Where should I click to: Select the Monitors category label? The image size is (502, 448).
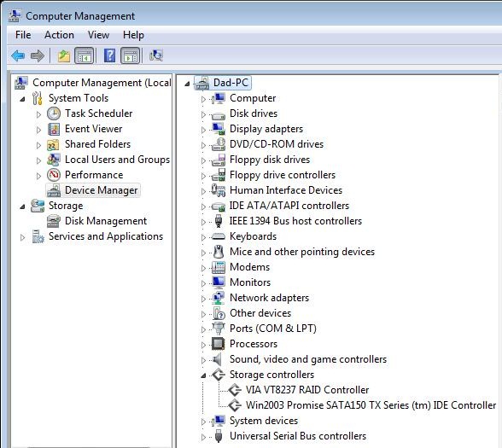(x=250, y=282)
